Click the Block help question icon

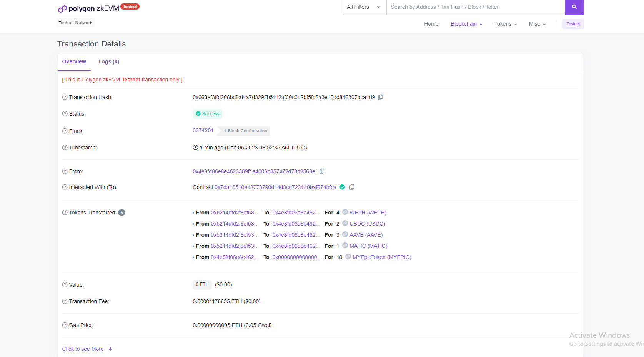click(x=65, y=131)
